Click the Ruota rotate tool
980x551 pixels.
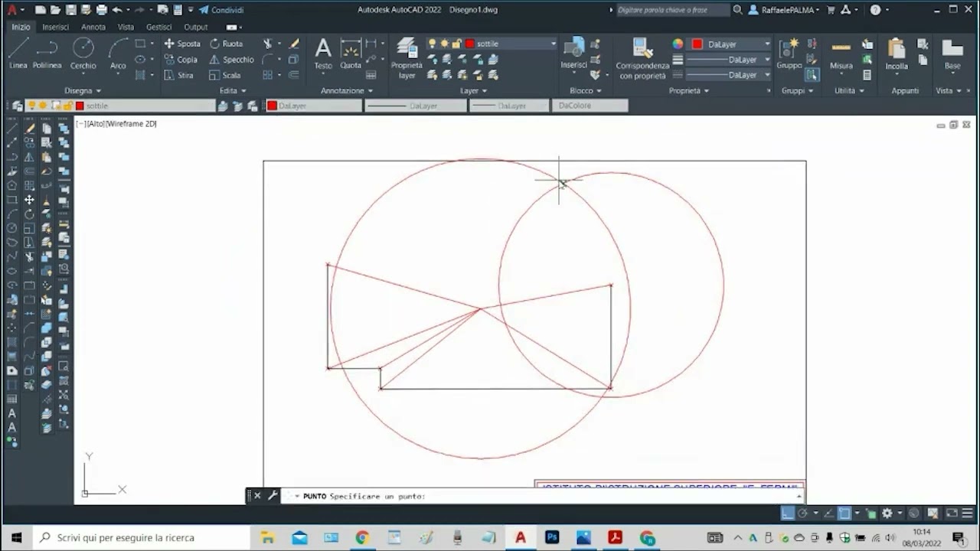click(226, 44)
